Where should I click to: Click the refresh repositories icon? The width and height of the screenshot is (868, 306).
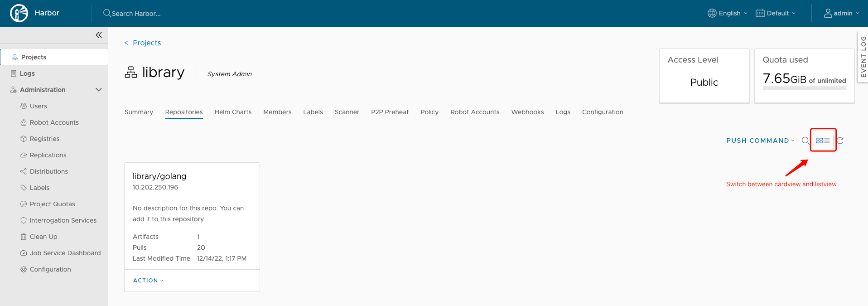840,141
